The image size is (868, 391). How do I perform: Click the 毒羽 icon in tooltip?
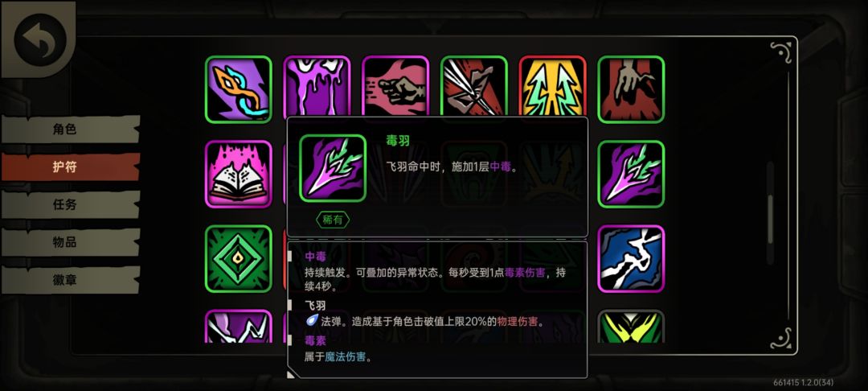[333, 168]
